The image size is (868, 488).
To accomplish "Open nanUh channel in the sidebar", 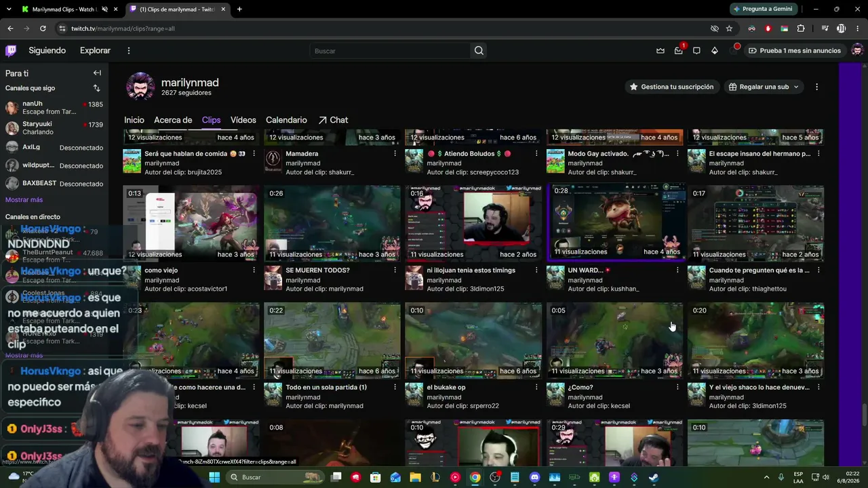I will pos(54,107).
